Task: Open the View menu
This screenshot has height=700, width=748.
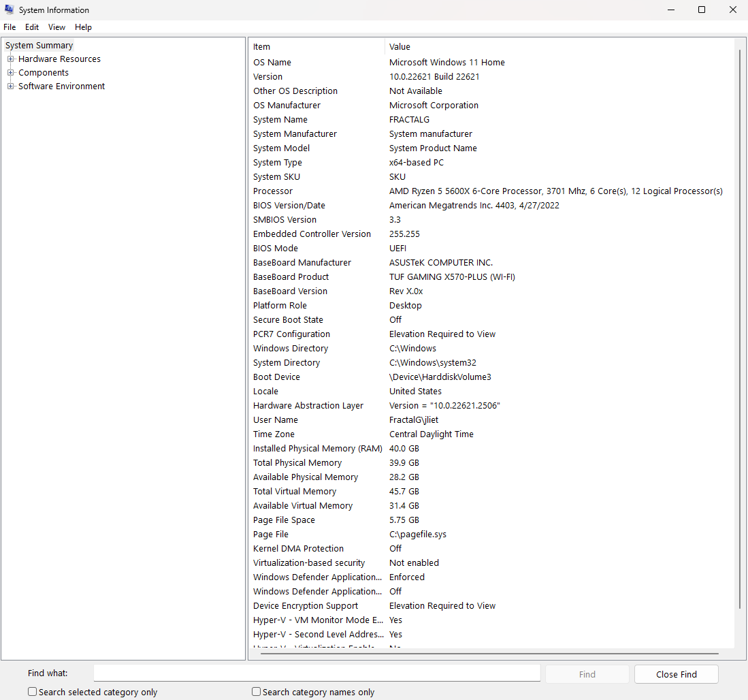Action: pyautogui.click(x=56, y=27)
